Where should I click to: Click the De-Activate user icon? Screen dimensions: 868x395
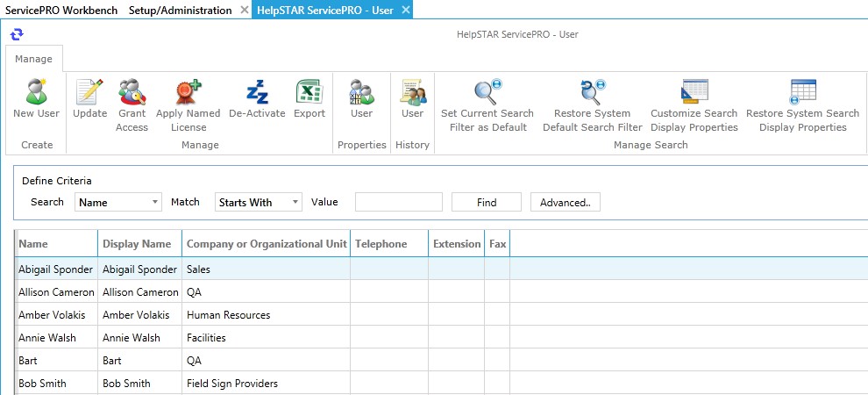point(257,92)
